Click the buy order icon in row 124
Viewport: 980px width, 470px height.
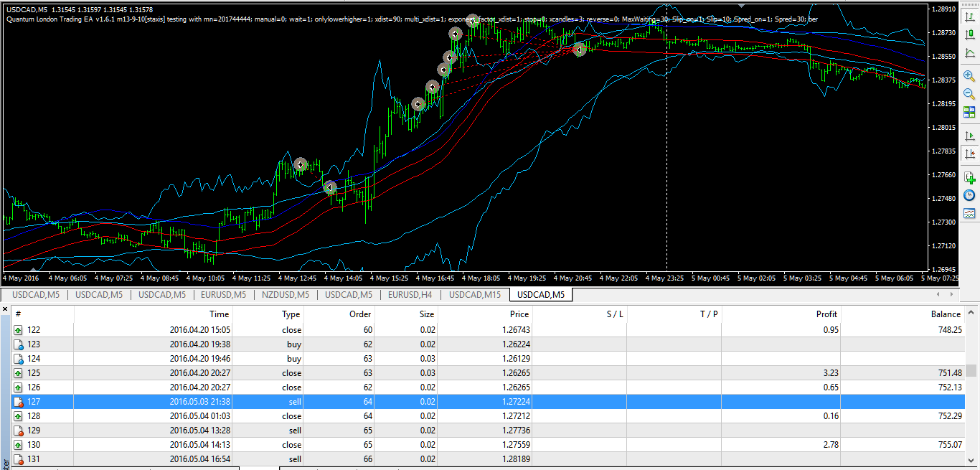tap(18, 359)
